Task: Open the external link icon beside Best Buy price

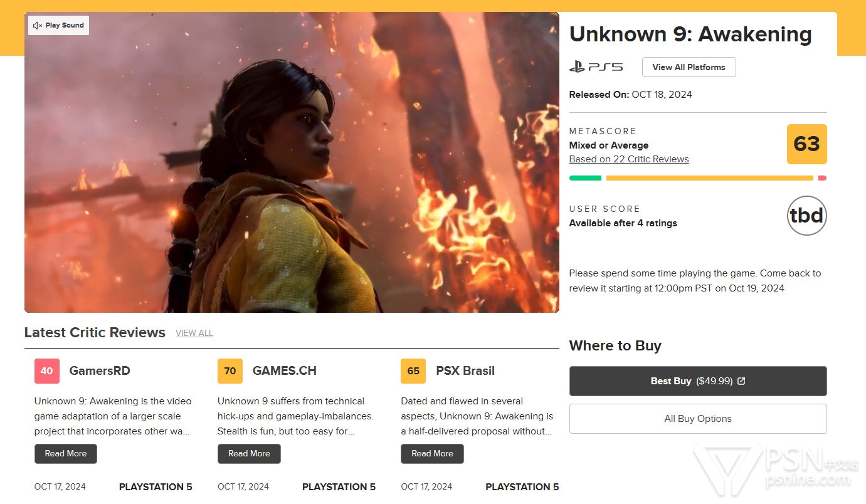Action: [x=741, y=381]
